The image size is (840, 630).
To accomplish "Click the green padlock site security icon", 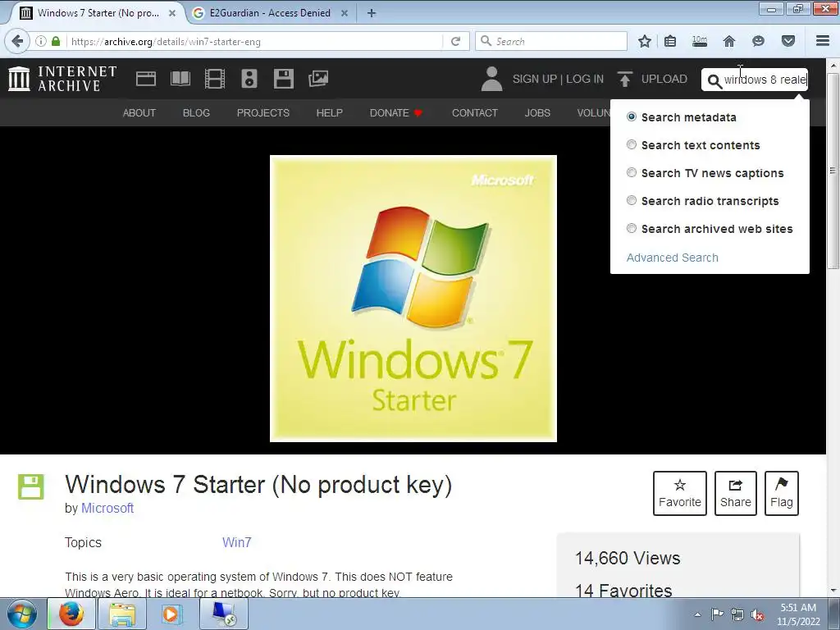I will tap(56, 41).
